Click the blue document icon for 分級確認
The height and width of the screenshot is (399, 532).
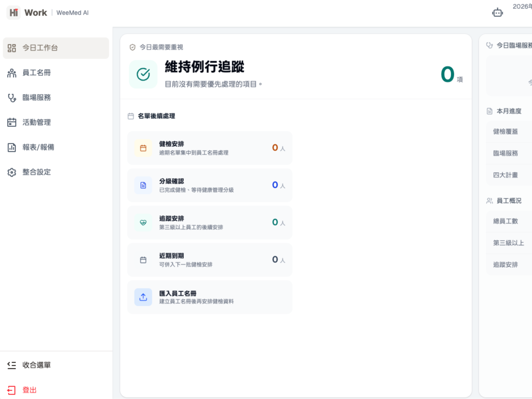click(143, 186)
